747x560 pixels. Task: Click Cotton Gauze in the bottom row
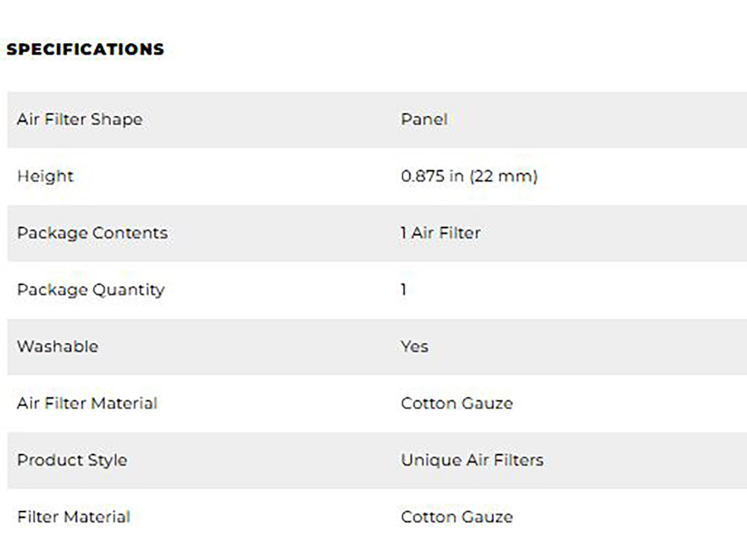456,517
